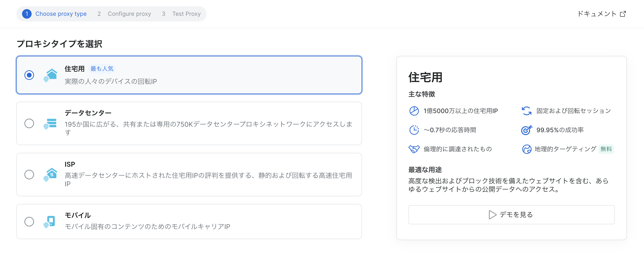Viewport: 644px width, 275px height.
Task: Select the モバイル radio button
Action: [x=29, y=221]
